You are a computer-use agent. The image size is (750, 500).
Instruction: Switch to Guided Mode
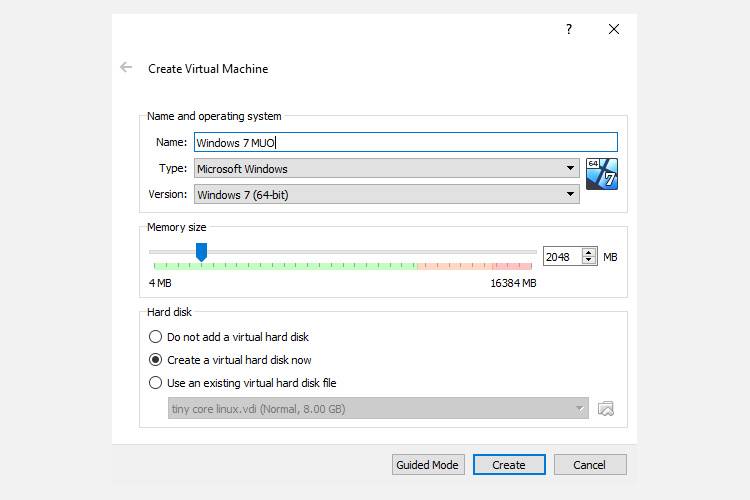coord(427,465)
